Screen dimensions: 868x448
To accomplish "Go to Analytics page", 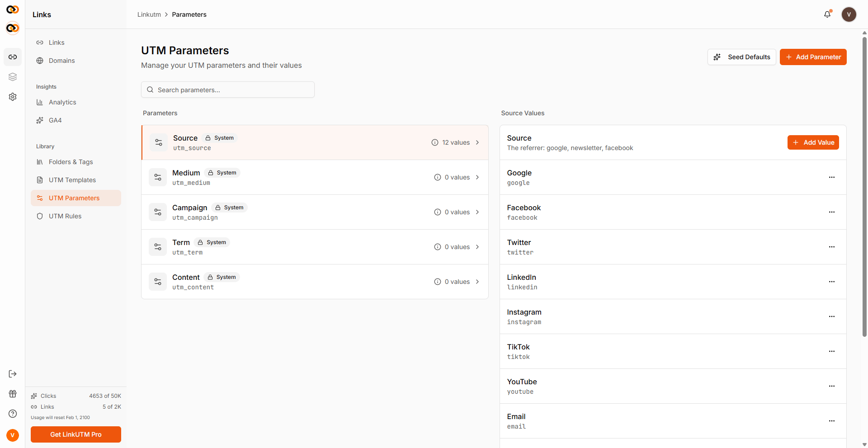I will click(x=76, y=102).
